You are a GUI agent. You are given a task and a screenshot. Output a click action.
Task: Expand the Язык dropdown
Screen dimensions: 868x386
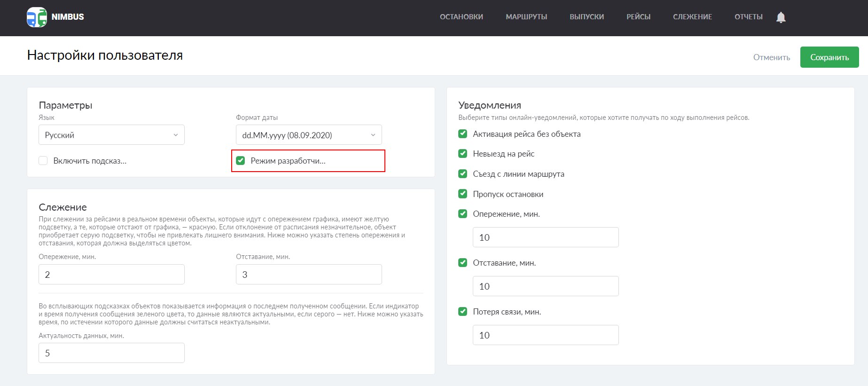[111, 135]
